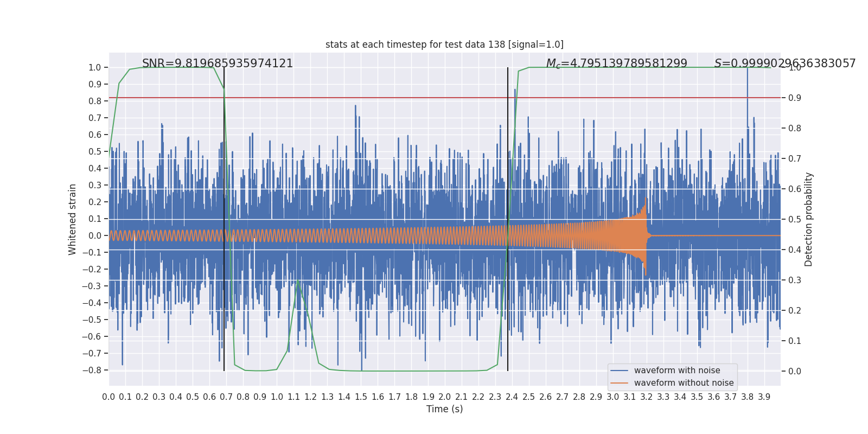
Task: Select the "Time (s)" axis label
Action: pyautogui.click(x=445, y=409)
